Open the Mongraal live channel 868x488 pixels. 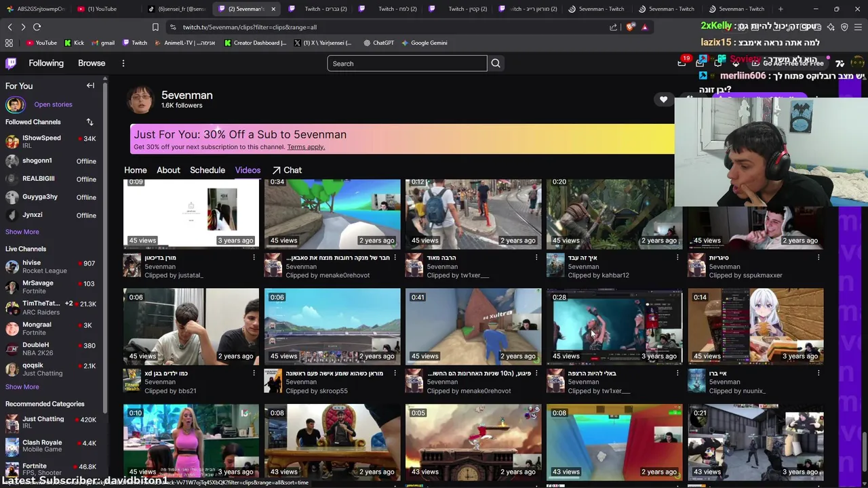(51, 328)
